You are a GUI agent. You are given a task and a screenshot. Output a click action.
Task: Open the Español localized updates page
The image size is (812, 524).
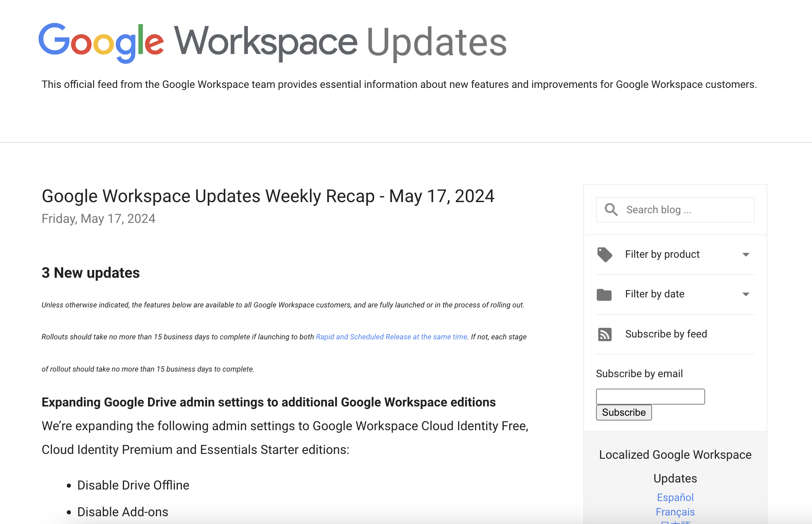tap(675, 497)
